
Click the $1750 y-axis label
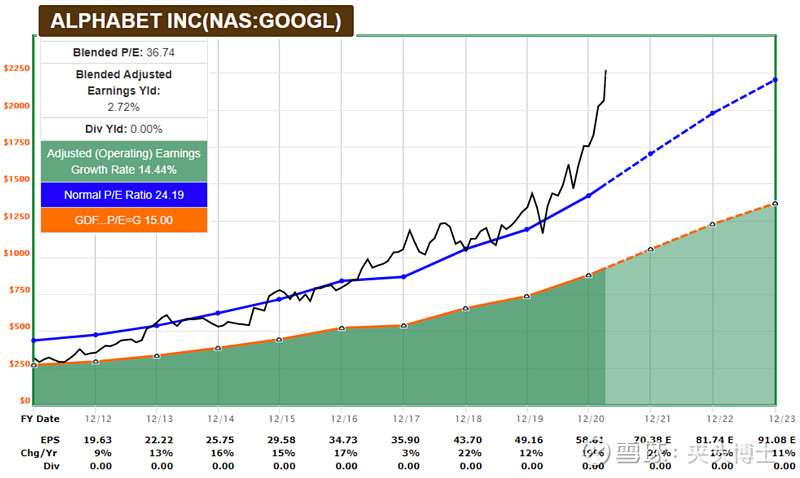pos(17,142)
